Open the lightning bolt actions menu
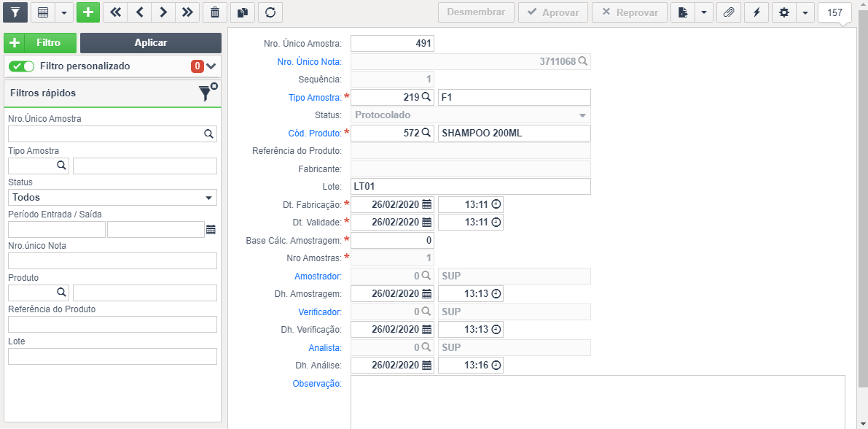868x429 pixels. click(756, 12)
